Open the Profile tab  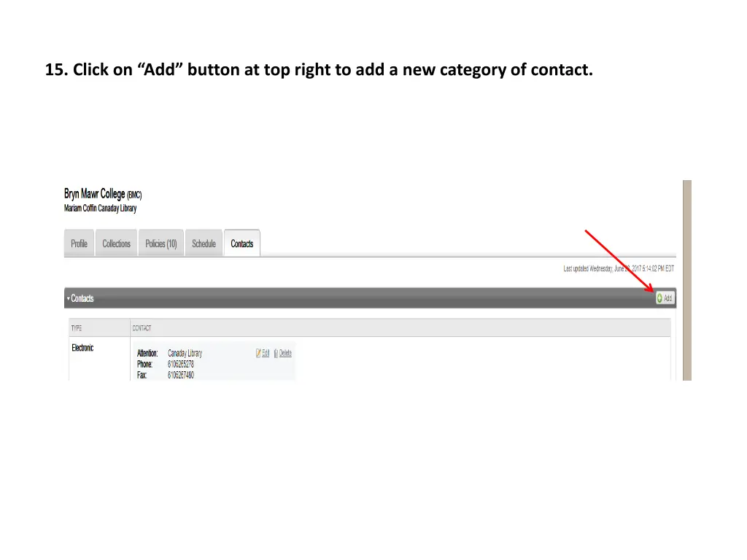(x=79, y=244)
